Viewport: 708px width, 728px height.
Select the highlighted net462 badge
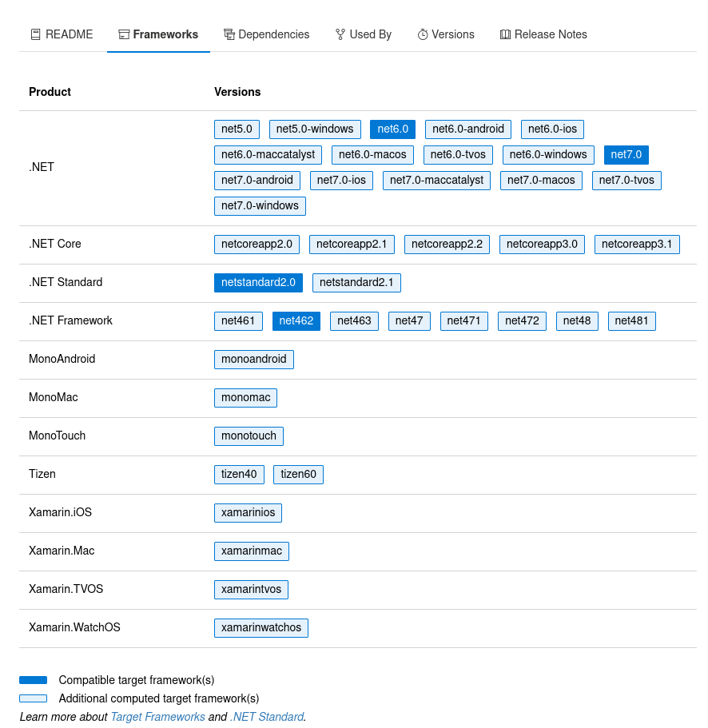[x=296, y=320]
